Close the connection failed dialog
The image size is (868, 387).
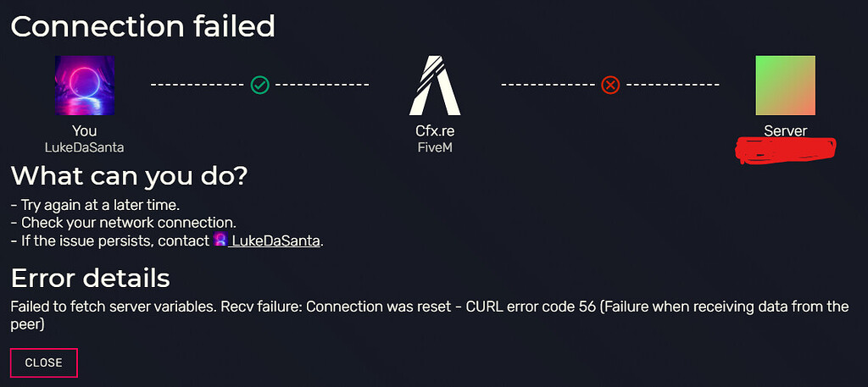pyautogui.click(x=44, y=362)
